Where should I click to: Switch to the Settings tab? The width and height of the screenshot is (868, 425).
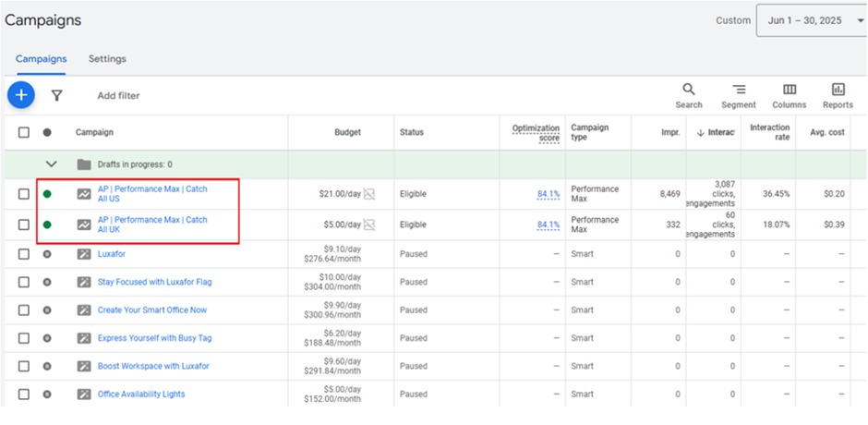[107, 59]
